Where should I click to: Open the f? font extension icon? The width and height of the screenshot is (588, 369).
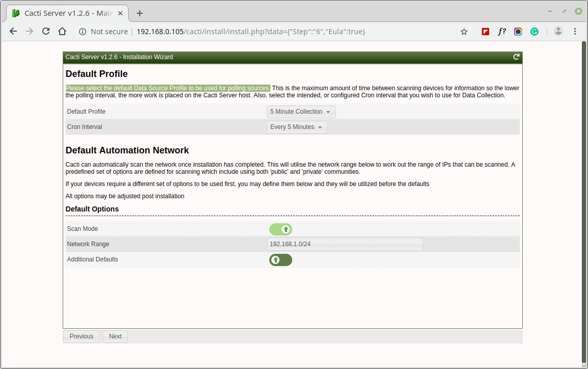click(502, 32)
